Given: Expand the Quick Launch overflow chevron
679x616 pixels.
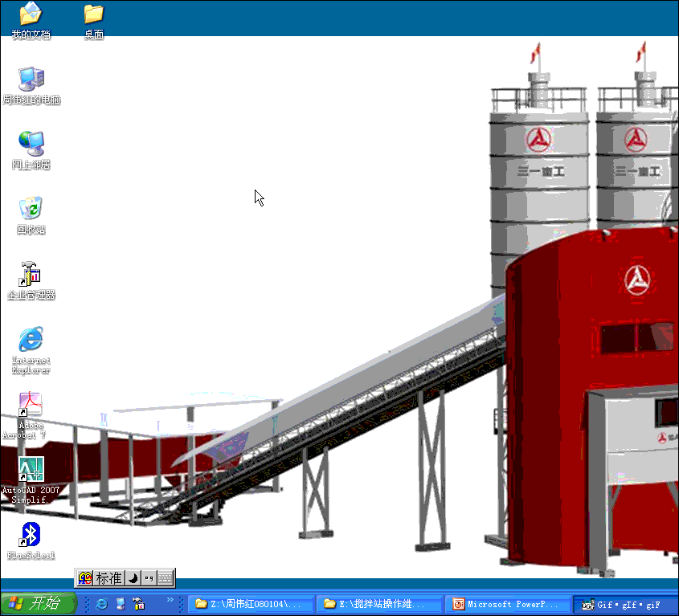Looking at the screenshot, I should click(x=170, y=600).
